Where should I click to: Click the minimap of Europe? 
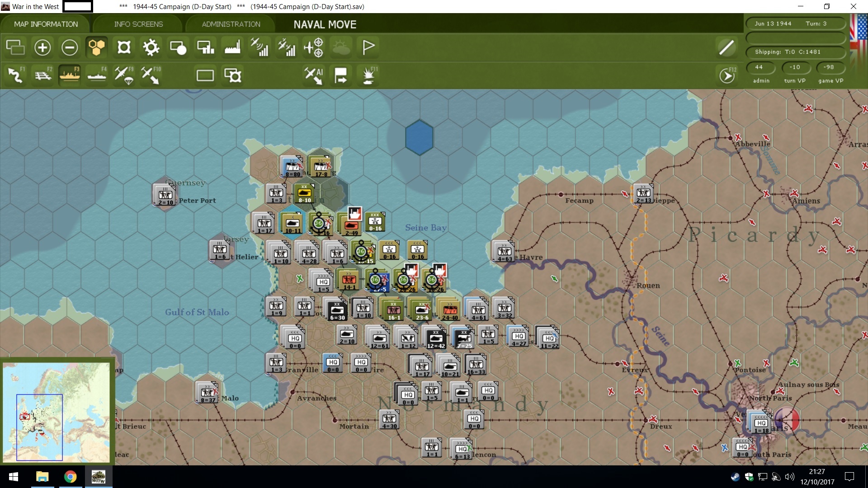56,412
